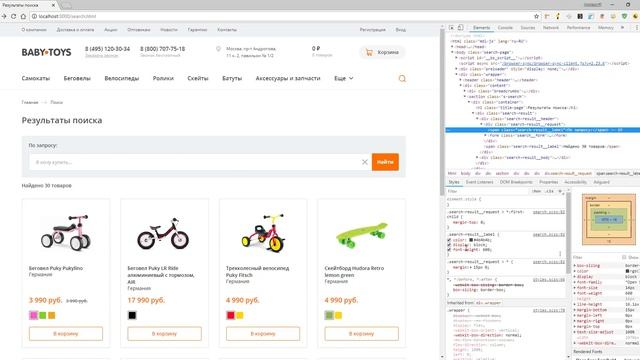Screen dimensions: 640x360
Task: Switch to DevTools Performance tab
Action: tap(578, 27)
